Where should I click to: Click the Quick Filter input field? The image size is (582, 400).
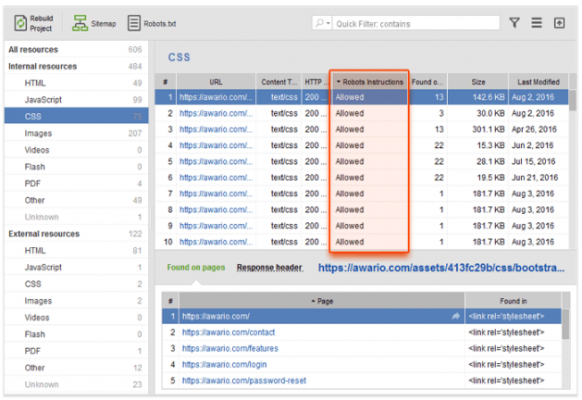[x=416, y=23]
